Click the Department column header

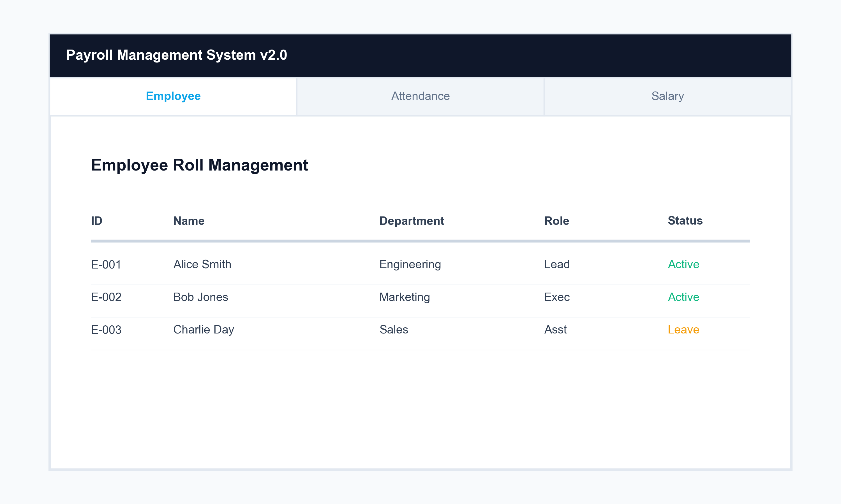click(x=411, y=221)
